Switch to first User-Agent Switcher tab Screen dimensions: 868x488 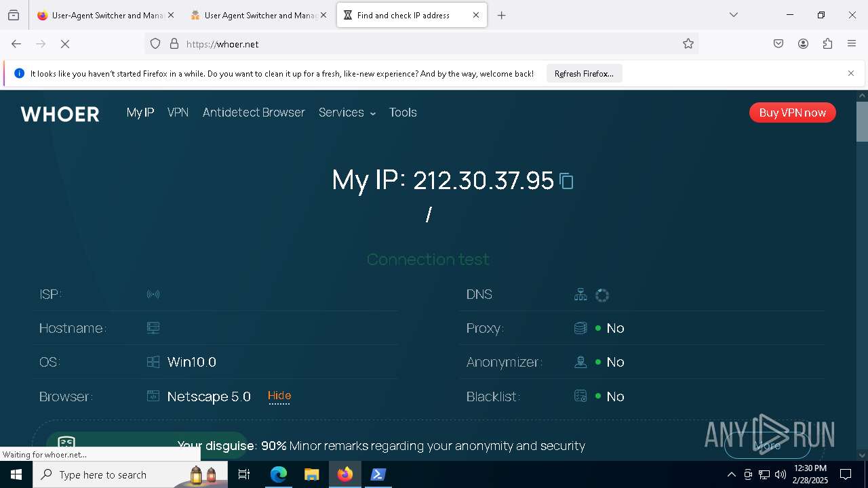106,15
